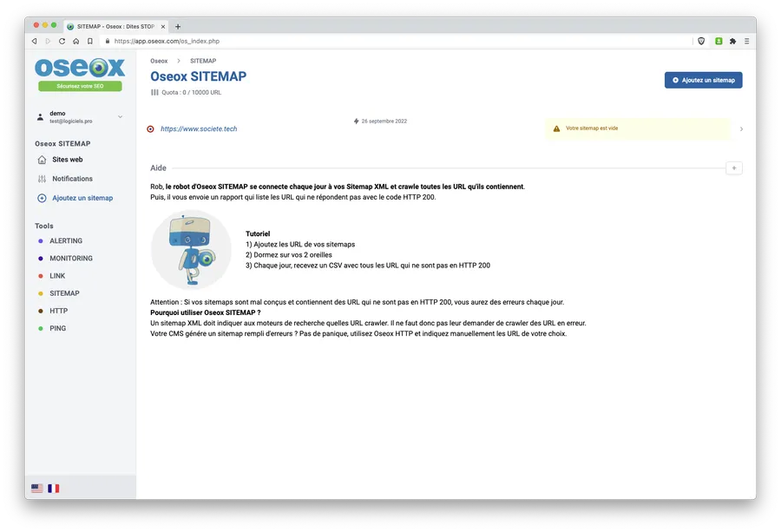781x532 pixels.
Task: Click the red target icon beside societe.tech
Action: point(150,129)
